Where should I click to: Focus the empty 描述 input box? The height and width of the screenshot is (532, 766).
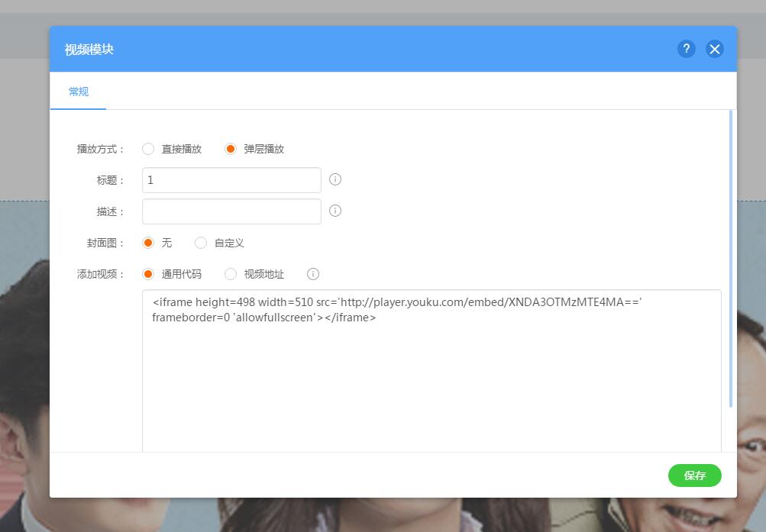point(231,211)
